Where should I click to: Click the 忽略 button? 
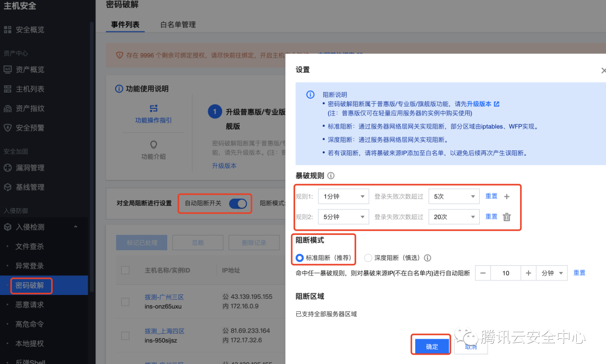pyautogui.click(x=198, y=243)
